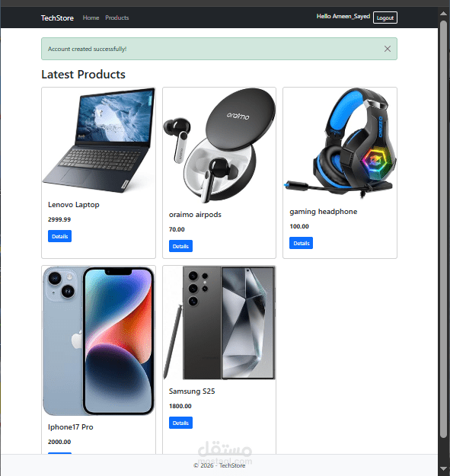This screenshot has height=476, width=450.
Task: Select the gaming headphone product image
Action: tap(340, 144)
